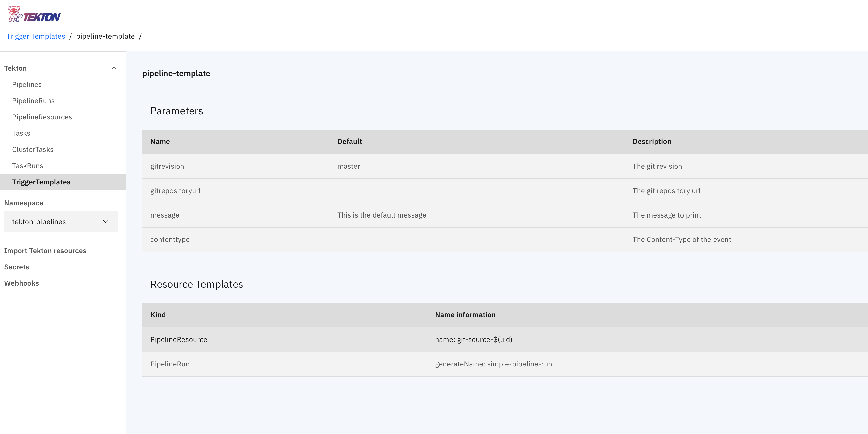868x434 pixels.
Task: Select the gitrevision parameter cell
Action: click(167, 166)
